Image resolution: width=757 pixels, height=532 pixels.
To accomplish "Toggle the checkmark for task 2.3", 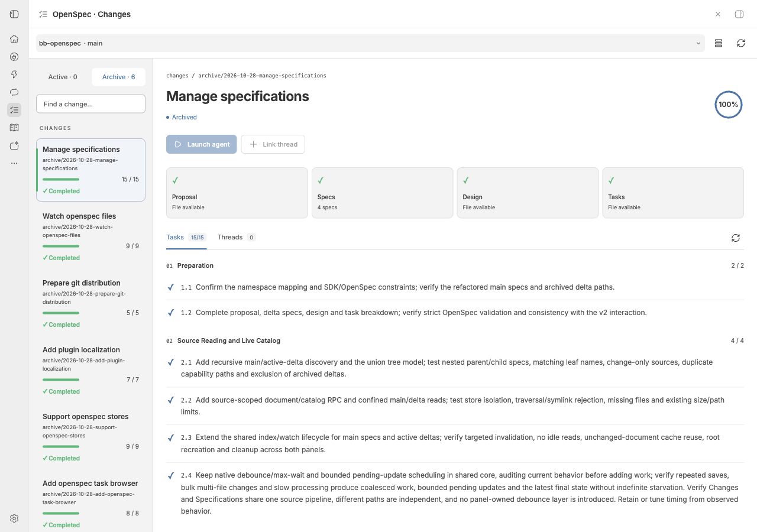I will click(170, 437).
